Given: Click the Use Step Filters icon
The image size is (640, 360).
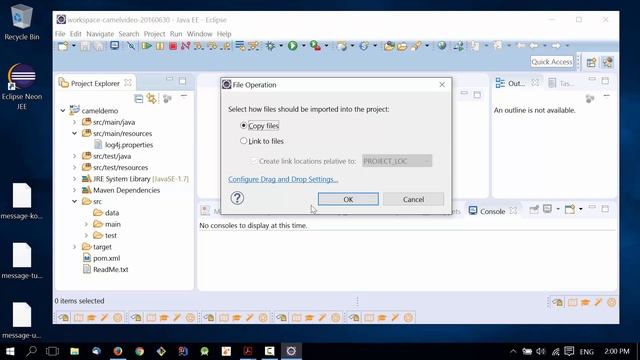Looking at the screenshot, I should click(x=253, y=46).
